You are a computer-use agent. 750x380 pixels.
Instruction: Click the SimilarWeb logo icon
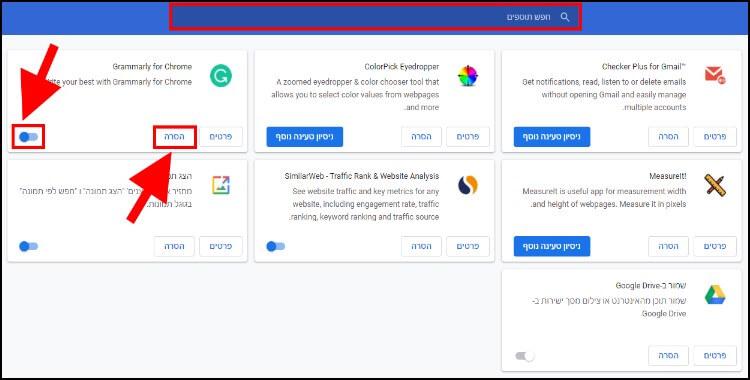coord(467,185)
